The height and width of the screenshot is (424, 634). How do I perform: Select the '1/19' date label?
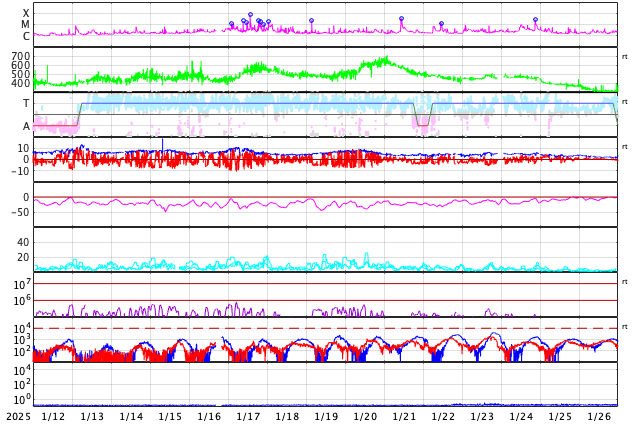(326, 417)
